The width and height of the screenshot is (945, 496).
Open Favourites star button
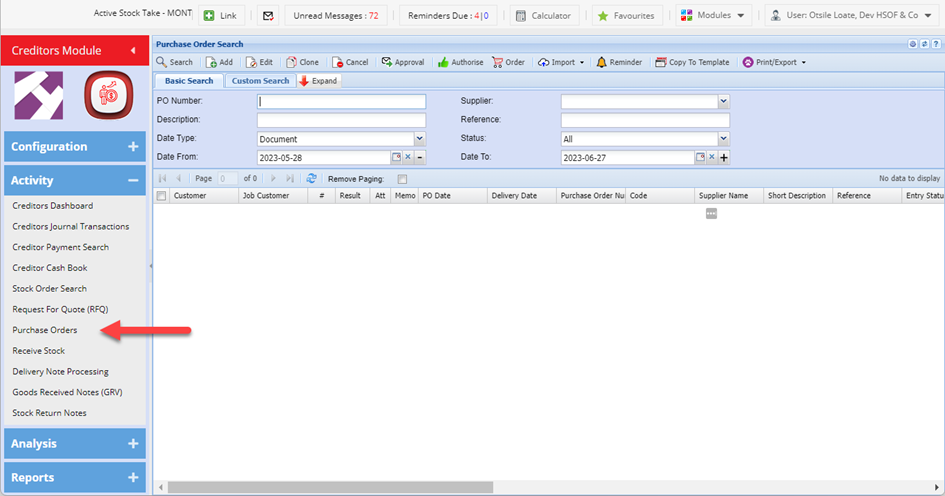(x=627, y=16)
